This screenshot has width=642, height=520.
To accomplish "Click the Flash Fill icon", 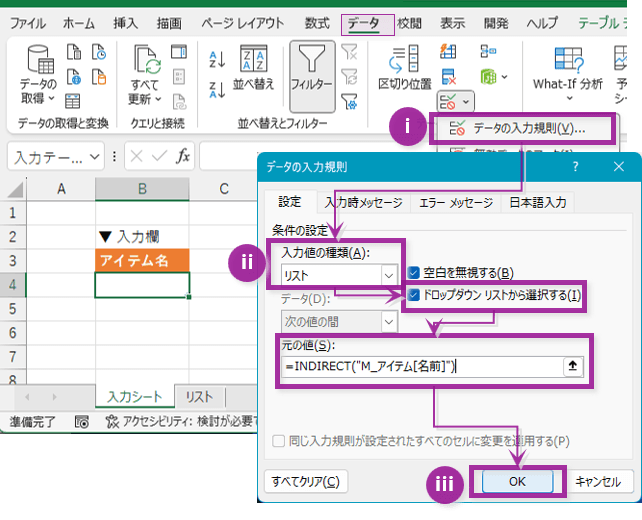I will pyautogui.click(x=448, y=52).
